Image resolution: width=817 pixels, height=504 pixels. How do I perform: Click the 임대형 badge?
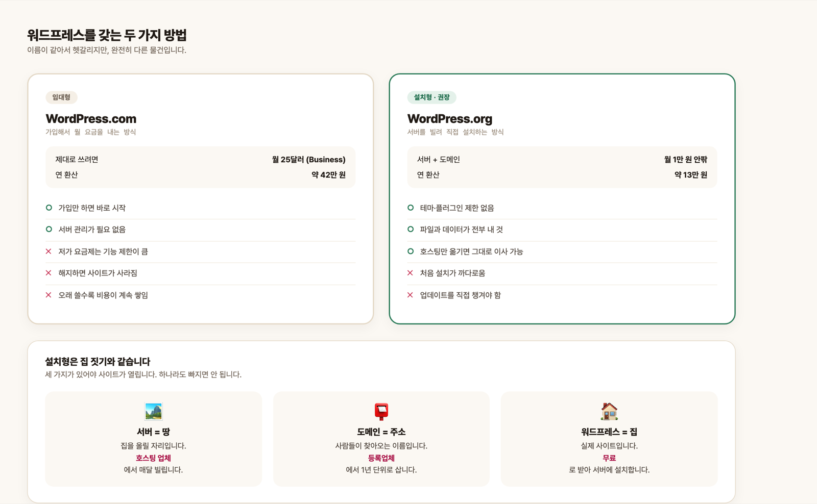coord(61,97)
